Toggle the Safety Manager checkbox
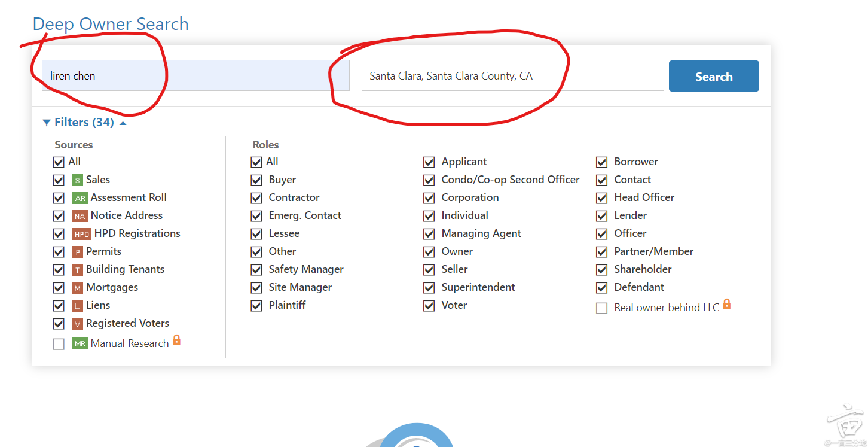The image size is (868, 447). tap(256, 270)
